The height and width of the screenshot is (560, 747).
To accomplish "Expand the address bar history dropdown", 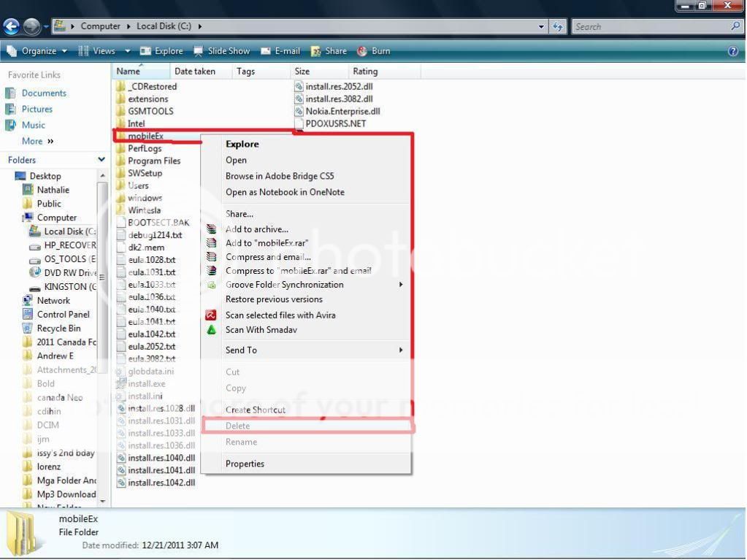I will click(x=541, y=27).
